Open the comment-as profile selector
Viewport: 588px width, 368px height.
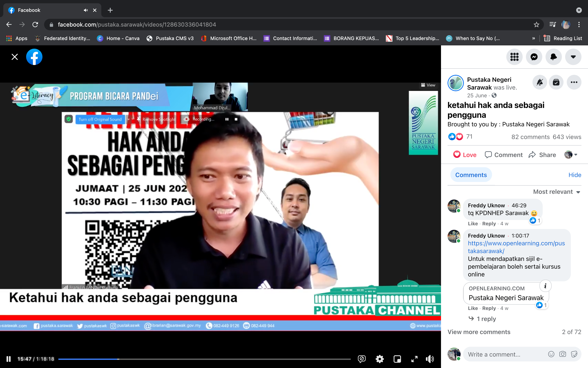tap(571, 155)
